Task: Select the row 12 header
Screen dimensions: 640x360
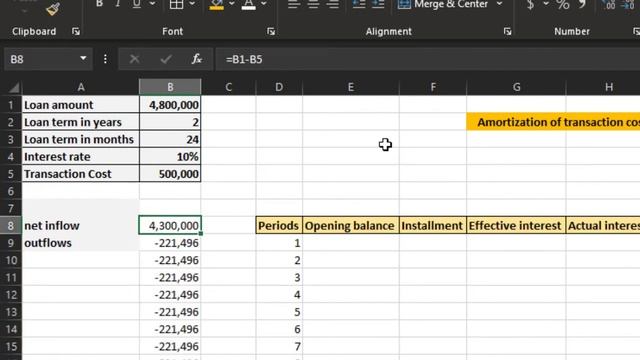Action: 11,295
